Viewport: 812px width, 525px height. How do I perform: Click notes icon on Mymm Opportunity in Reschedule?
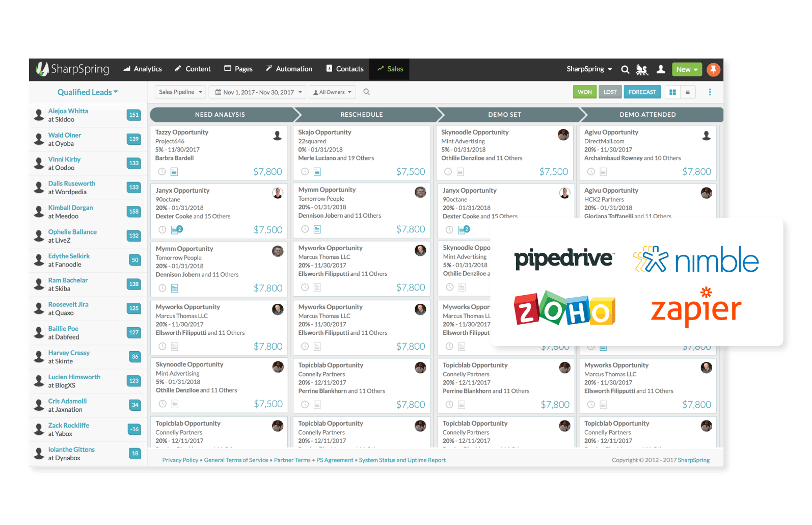(x=317, y=229)
